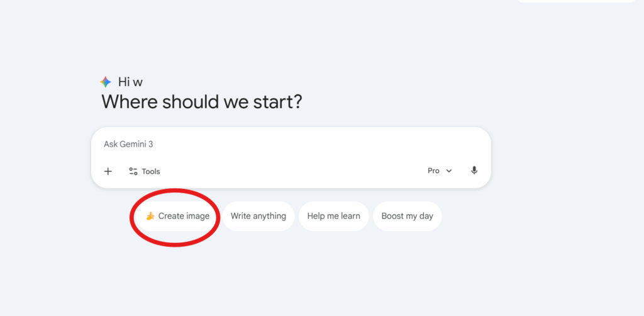This screenshot has height=316, width=644.
Task: Choose the Write anything suggestion
Action: click(258, 217)
